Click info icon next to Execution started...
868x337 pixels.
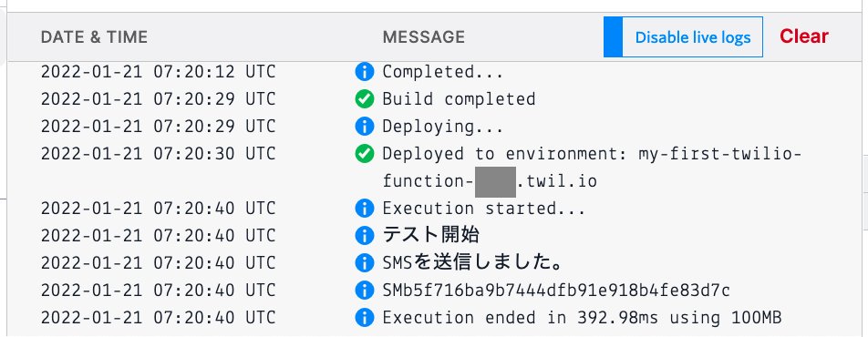(364, 209)
